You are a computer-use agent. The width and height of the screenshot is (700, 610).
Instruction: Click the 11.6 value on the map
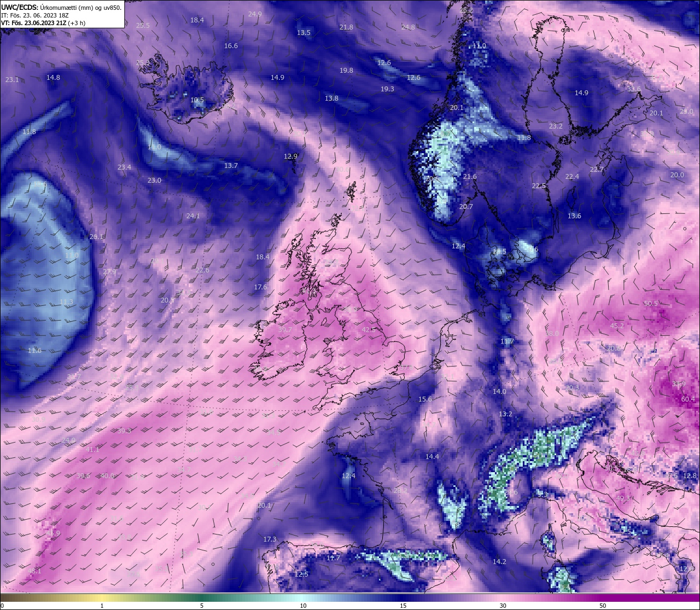coord(34,351)
